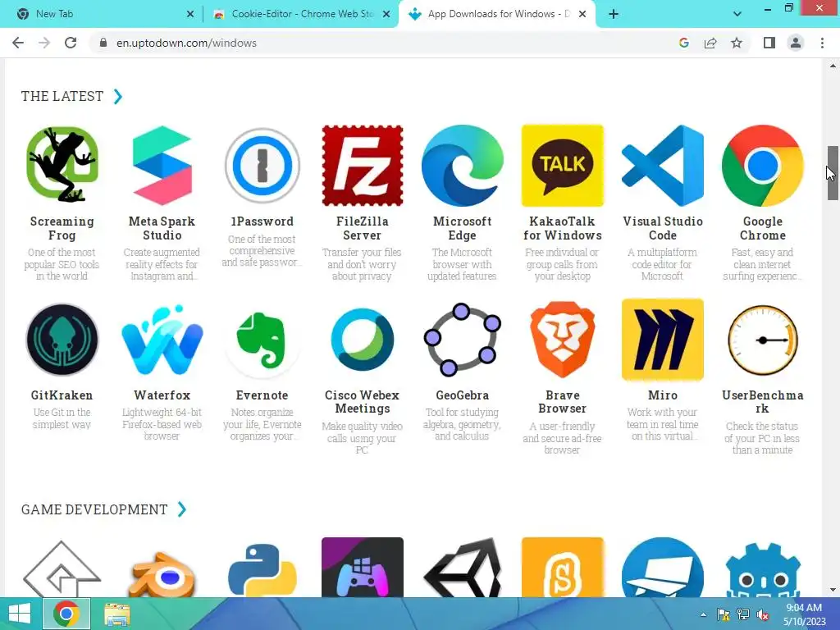Screen dimensions: 840x630
Task: Open a new browser tab
Action: [x=614, y=14]
